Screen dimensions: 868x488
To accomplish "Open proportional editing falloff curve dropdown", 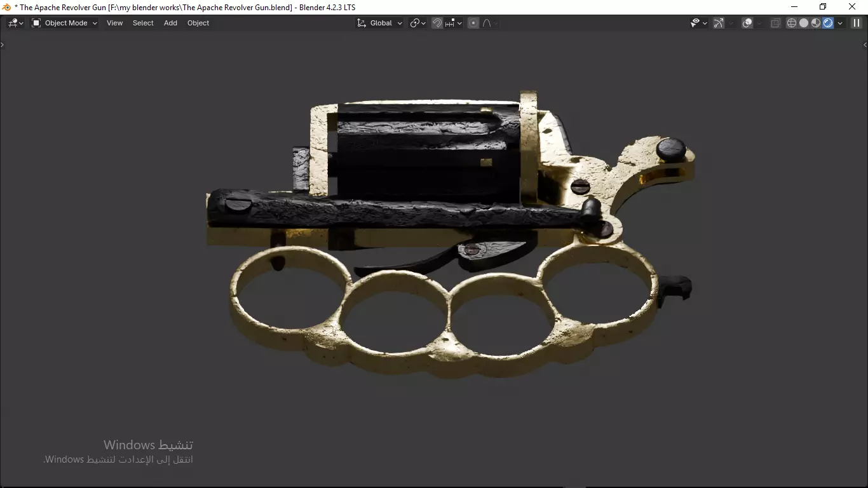I will pyautogui.click(x=490, y=23).
